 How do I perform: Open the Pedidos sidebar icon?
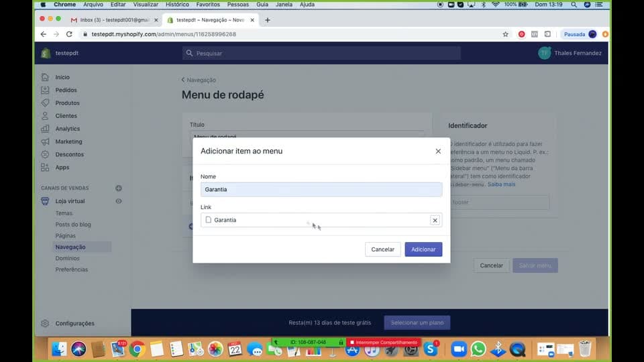[x=45, y=90]
